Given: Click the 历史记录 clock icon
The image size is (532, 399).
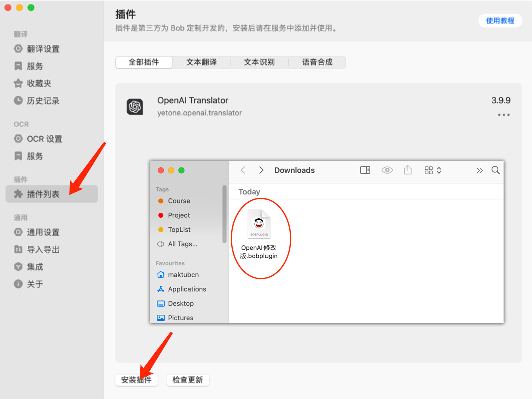Looking at the screenshot, I should (x=18, y=100).
